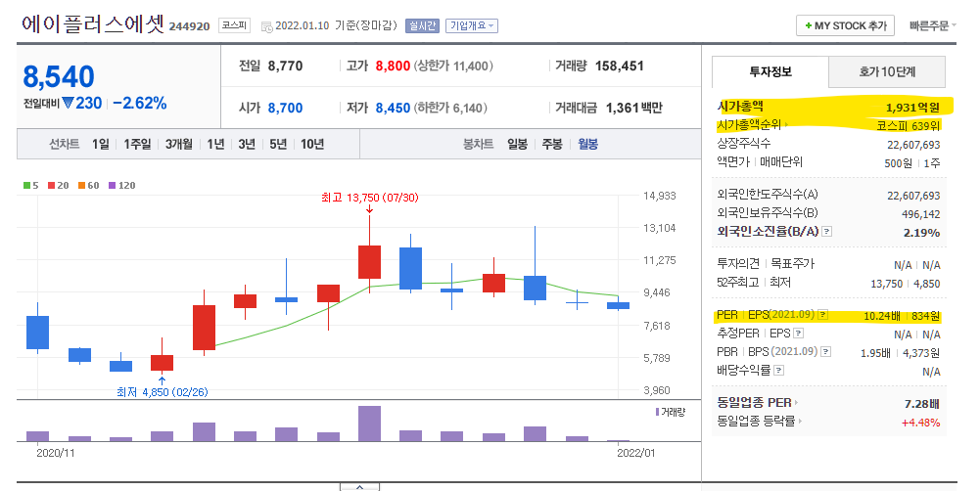Switch to 호가10단계 tab
The width and height of the screenshot is (980, 491).
(x=887, y=71)
